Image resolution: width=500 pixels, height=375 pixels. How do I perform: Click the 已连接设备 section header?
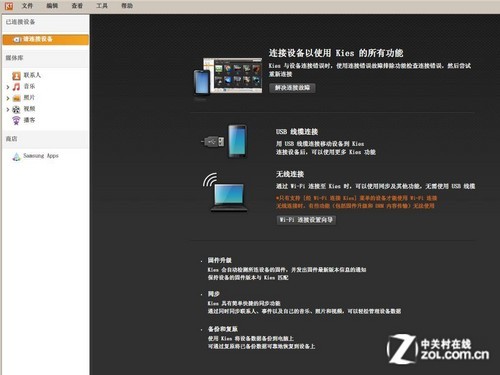[20, 22]
